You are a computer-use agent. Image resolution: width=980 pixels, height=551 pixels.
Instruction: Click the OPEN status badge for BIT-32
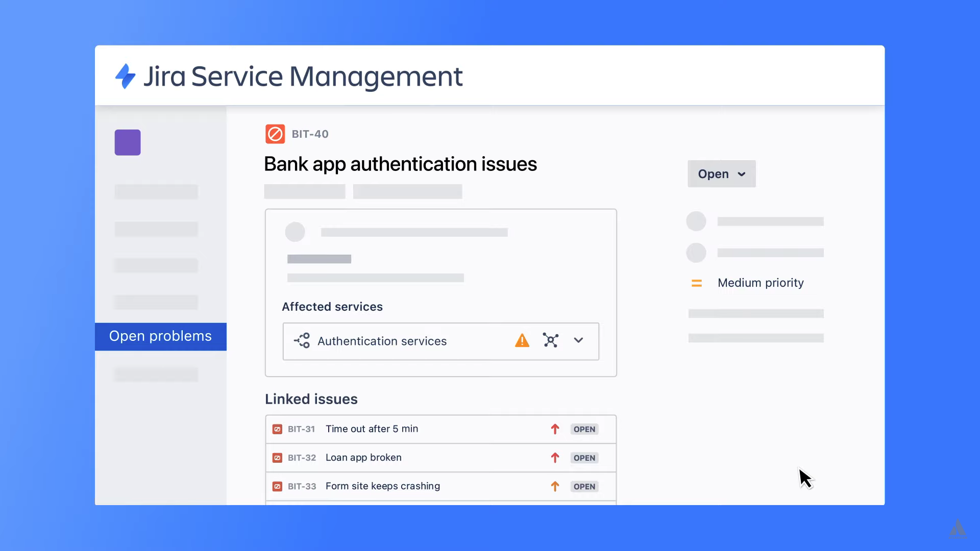pyautogui.click(x=584, y=458)
